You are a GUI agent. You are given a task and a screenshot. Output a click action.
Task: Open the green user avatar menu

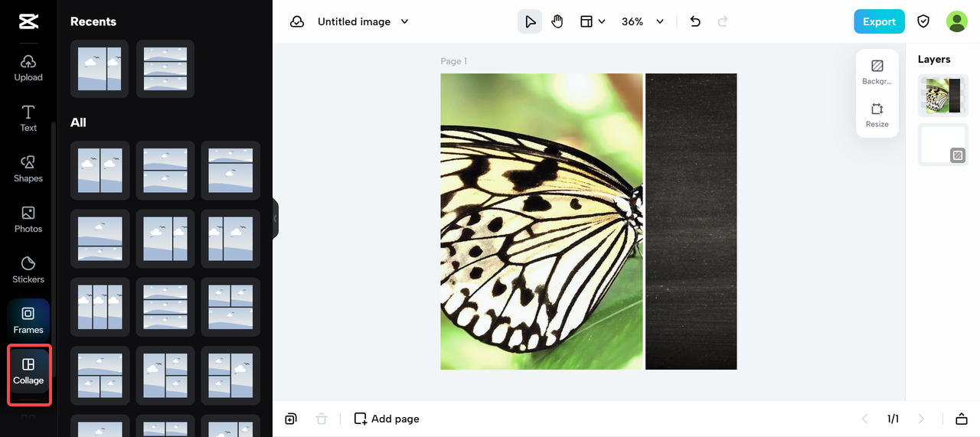(x=957, y=21)
